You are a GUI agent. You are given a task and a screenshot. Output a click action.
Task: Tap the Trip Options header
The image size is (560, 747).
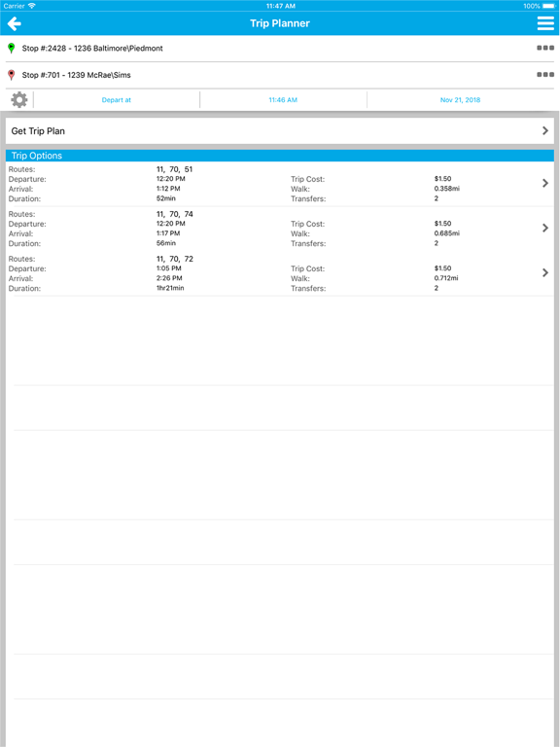click(x=280, y=156)
